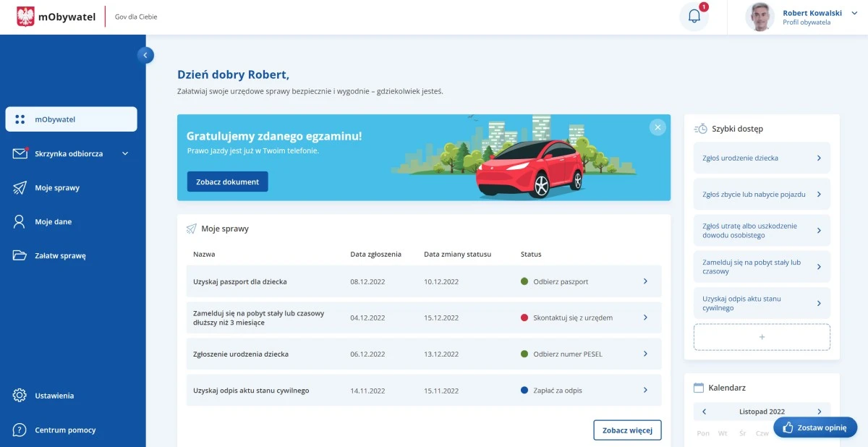
Task: Open the notifications bell icon
Action: coord(694,17)
